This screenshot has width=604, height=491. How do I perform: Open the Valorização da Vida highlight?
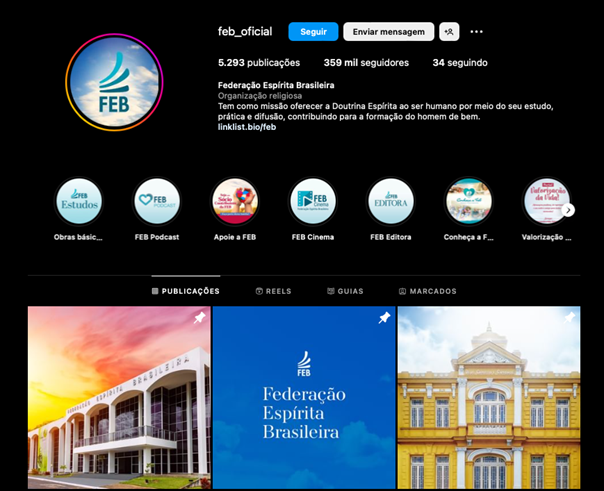(x=546, y=203)
